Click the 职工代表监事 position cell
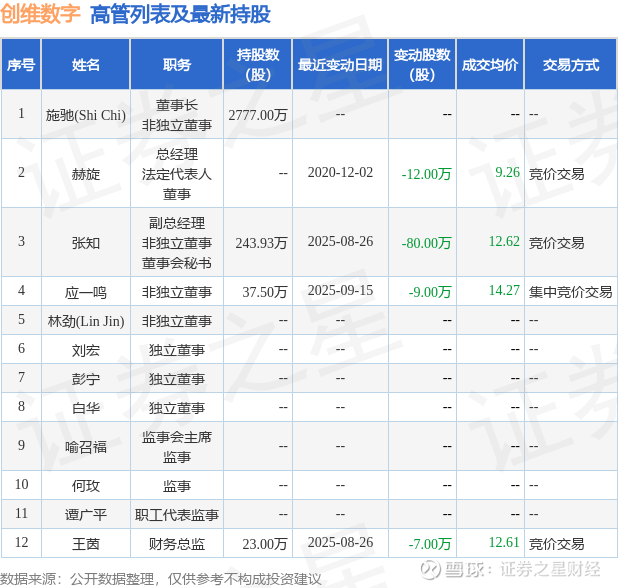618x588 pixels. pyautogui.click(x=177, y=515)
